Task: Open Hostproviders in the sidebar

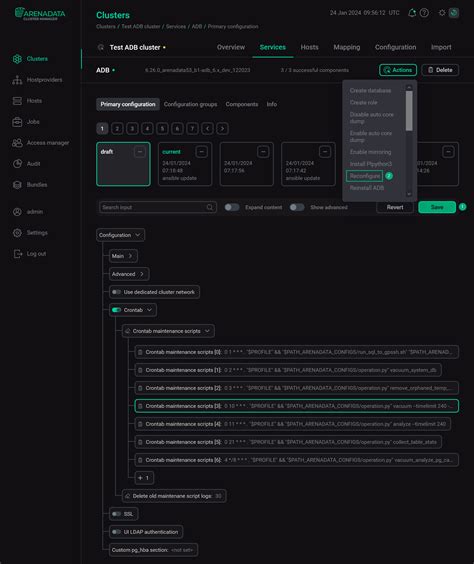Action: (17, 80)
